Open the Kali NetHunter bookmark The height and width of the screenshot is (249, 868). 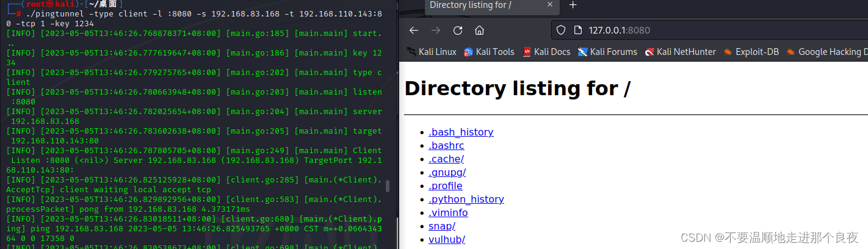(x=680, y=52)
